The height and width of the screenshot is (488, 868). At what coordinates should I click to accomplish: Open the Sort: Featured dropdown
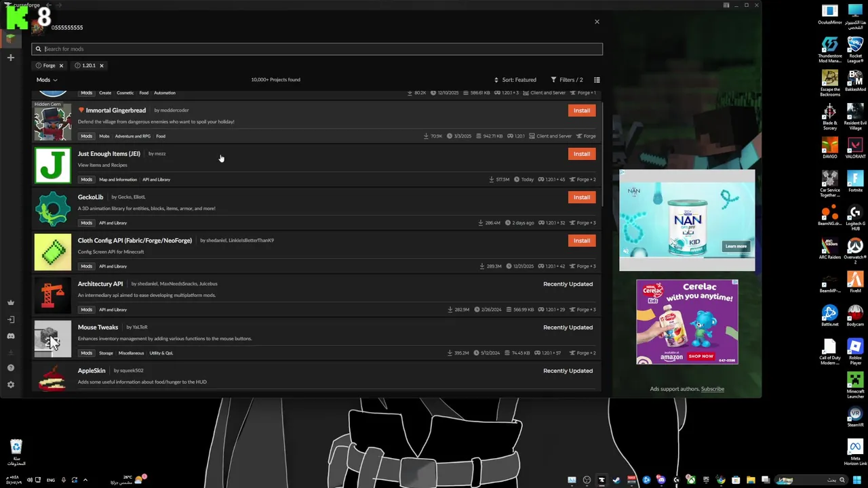click(515, 80)
